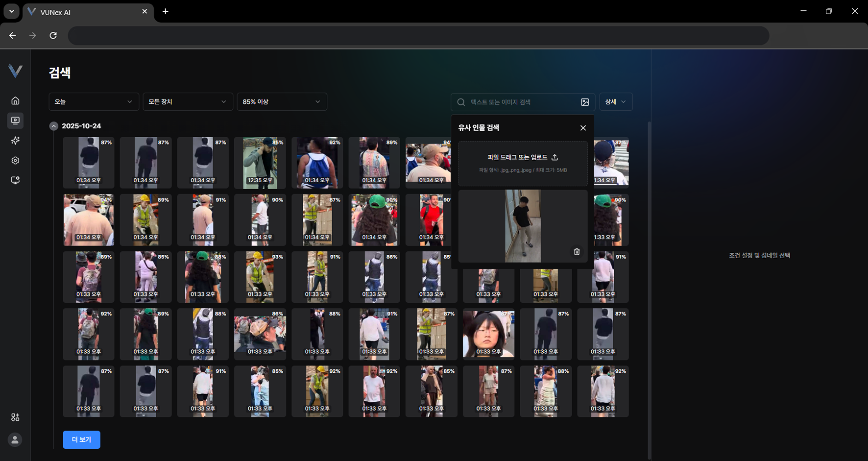Click the home icon in the sidebar
Viewport: 868px width, 461px height.
point(15,100)
